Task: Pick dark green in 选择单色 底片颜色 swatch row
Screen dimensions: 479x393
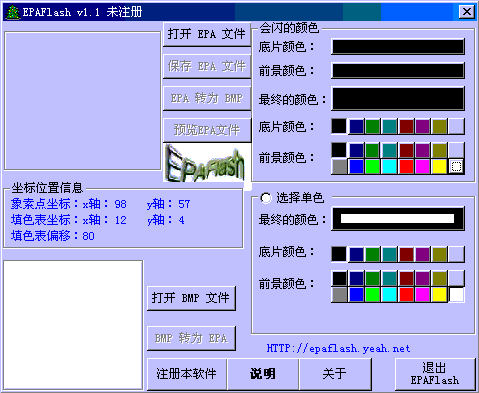Action: (373, 254)
